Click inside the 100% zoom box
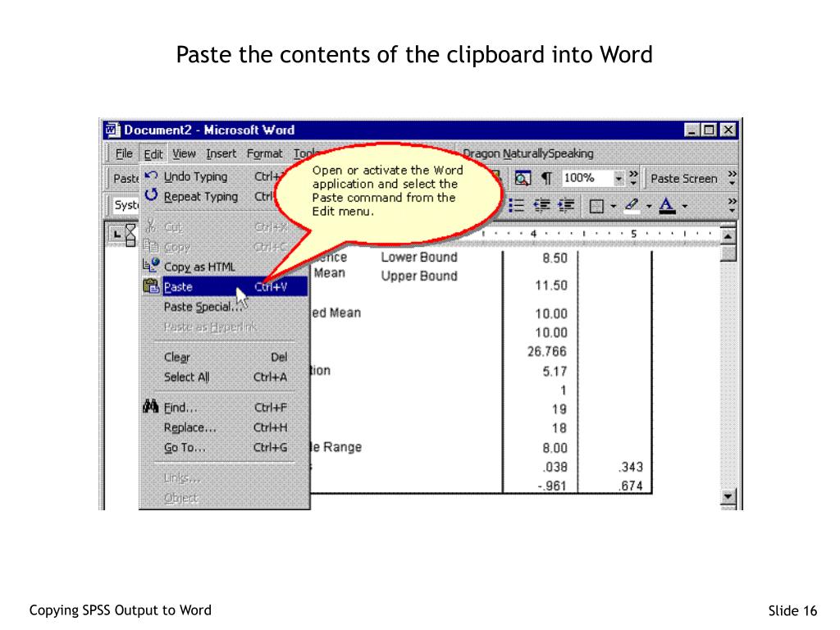This screenshot has width=840, height=630. tap(587, 178)
